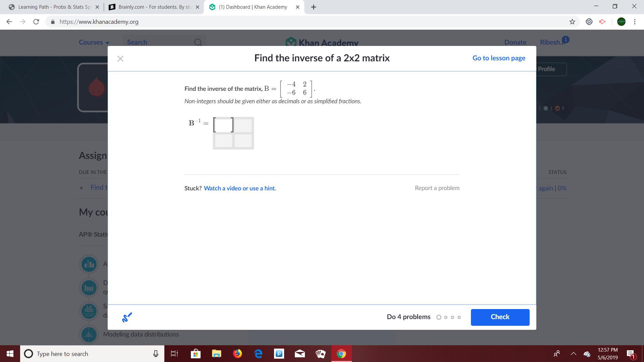Open Chrome's three-dot menu
Image resolution: width=644 pixels, height=362 pixels.
click(x=635, y=22)
